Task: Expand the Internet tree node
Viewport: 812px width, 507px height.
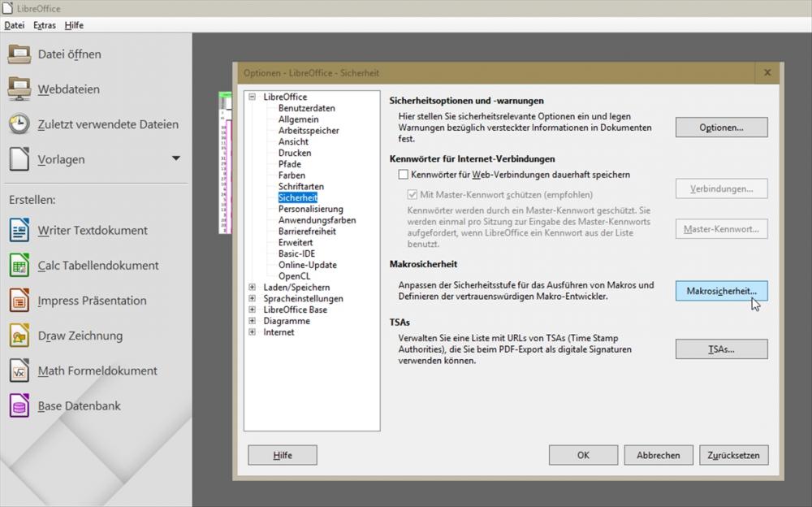Action: [253, 332]
